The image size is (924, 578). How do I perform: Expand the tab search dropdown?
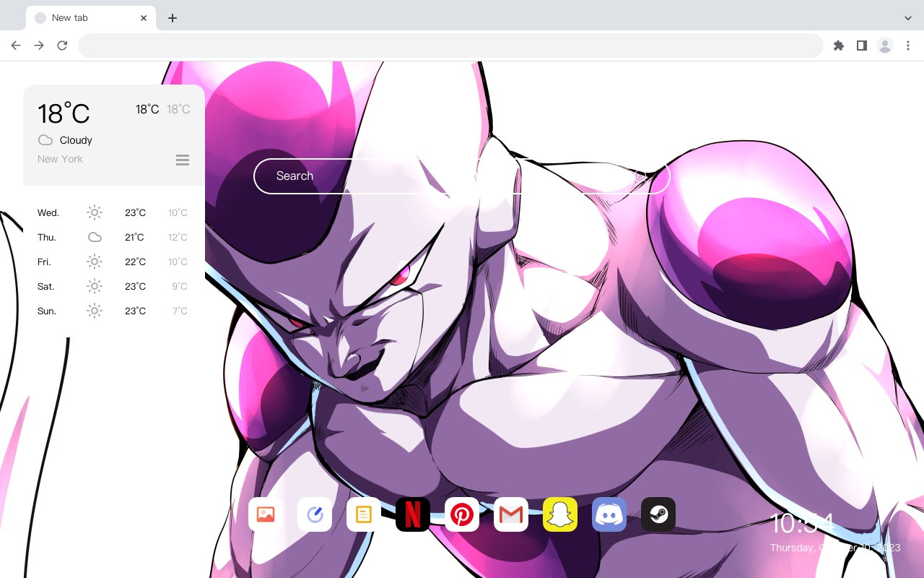[x=908, y=18]
